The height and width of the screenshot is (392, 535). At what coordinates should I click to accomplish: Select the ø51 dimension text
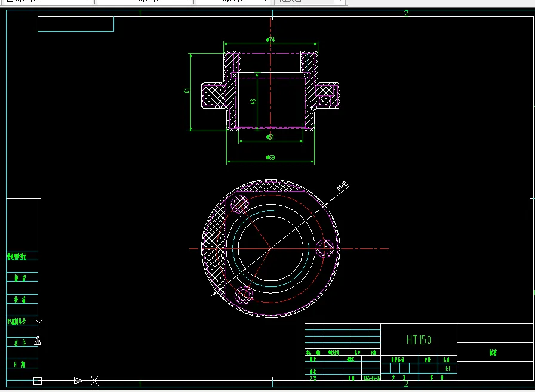pyautogui.click(x=270, y=137)
